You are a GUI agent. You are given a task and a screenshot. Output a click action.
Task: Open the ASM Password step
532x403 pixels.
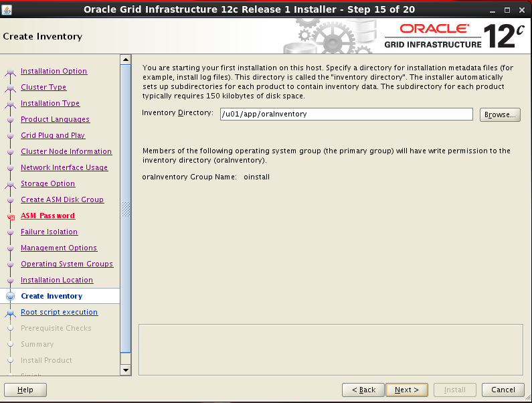click(x=48, y=216)
